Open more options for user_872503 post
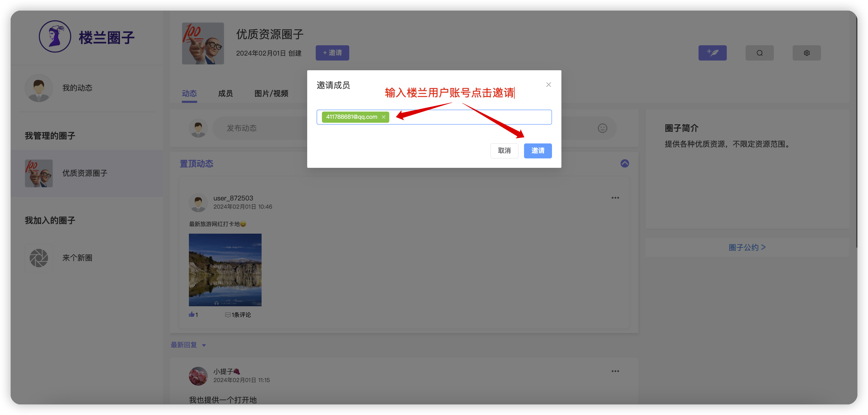 [615, 198]
